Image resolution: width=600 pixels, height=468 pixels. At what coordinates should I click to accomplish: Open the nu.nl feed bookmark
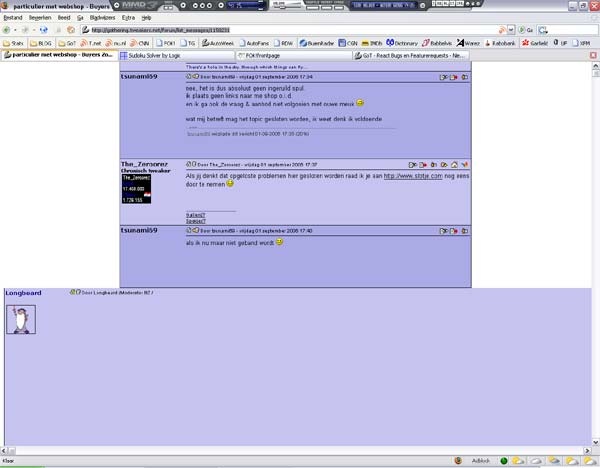click(x=116, y=43)
